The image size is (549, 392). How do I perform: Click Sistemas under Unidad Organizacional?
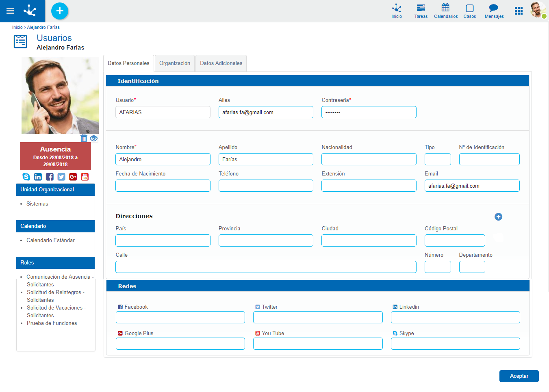coord(37,204)
